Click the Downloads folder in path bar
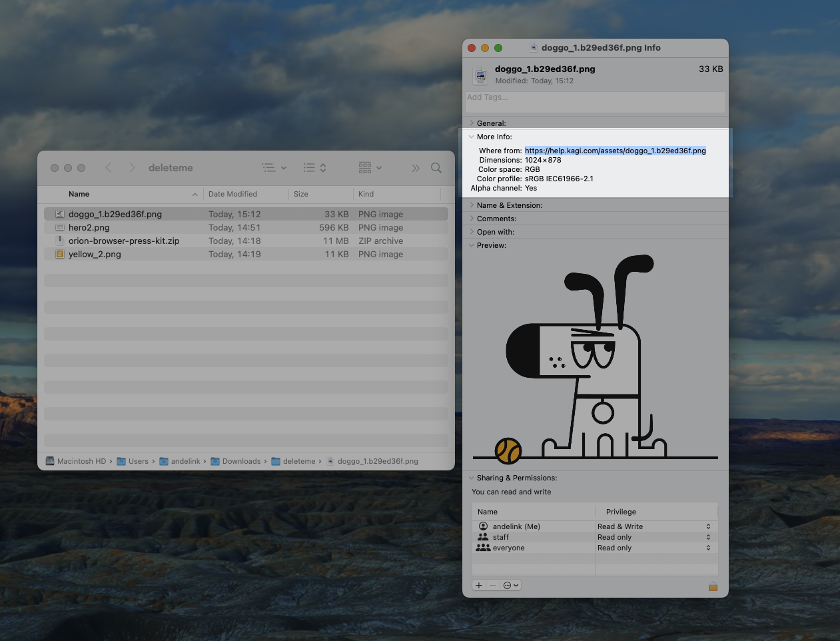This screenshot has height=641, width=840. click(241, 461)
